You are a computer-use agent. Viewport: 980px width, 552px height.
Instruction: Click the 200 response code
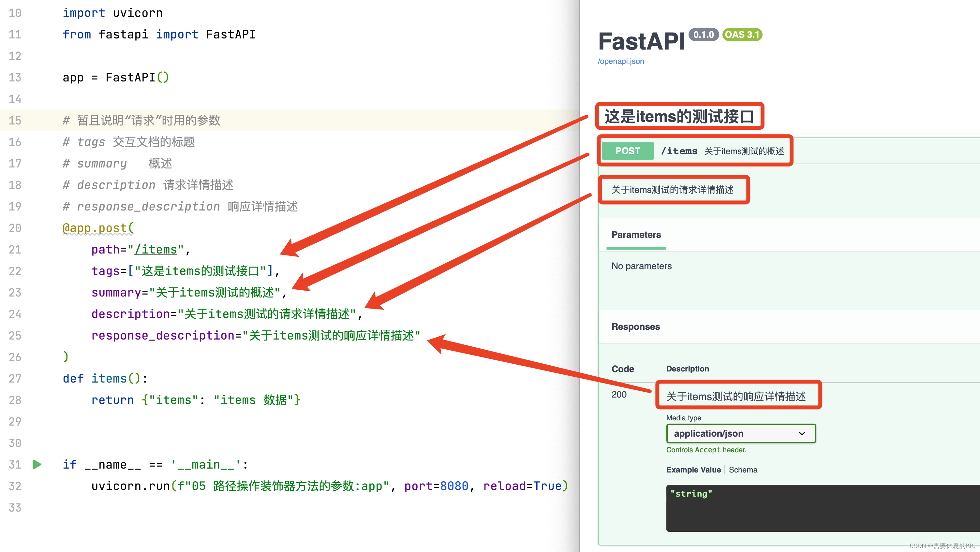coord(619,395)
